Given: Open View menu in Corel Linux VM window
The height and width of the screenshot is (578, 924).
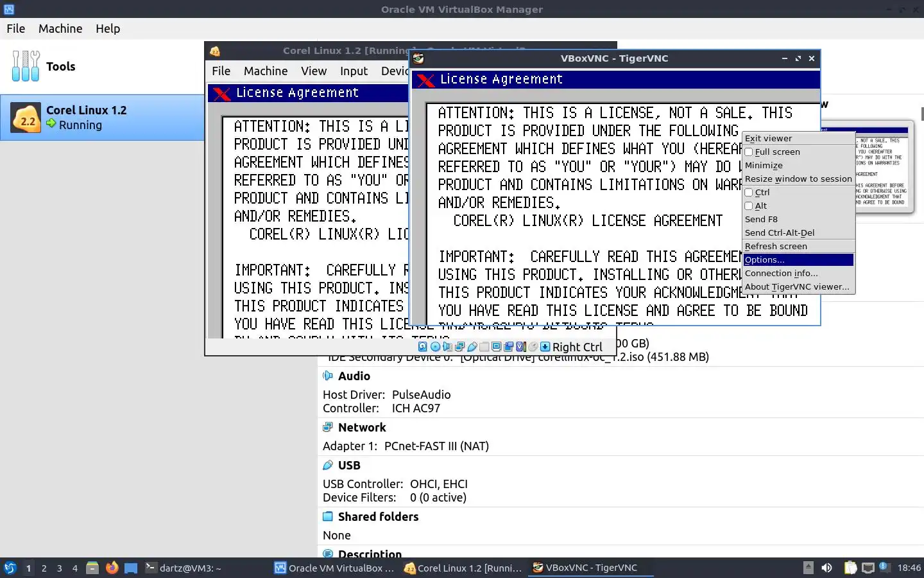Looking at the screenshot, I should coord(314,71).
